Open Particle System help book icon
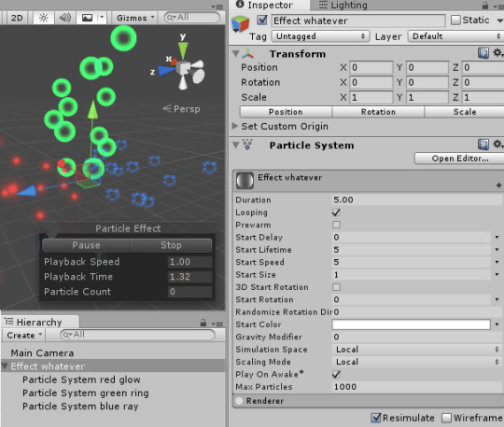Image resolution: width=504 pixels, height=427 pixels. [483, 145]
